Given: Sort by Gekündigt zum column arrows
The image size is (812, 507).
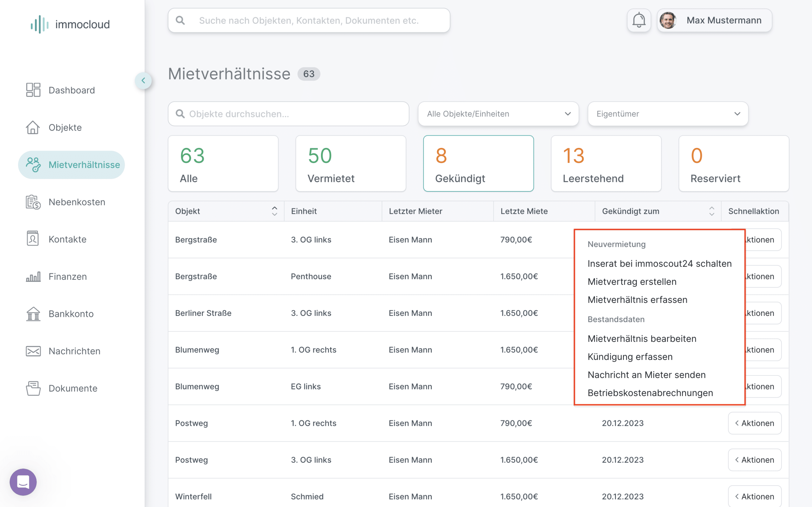Looking at the screenshot, I should tap(712, 211).
